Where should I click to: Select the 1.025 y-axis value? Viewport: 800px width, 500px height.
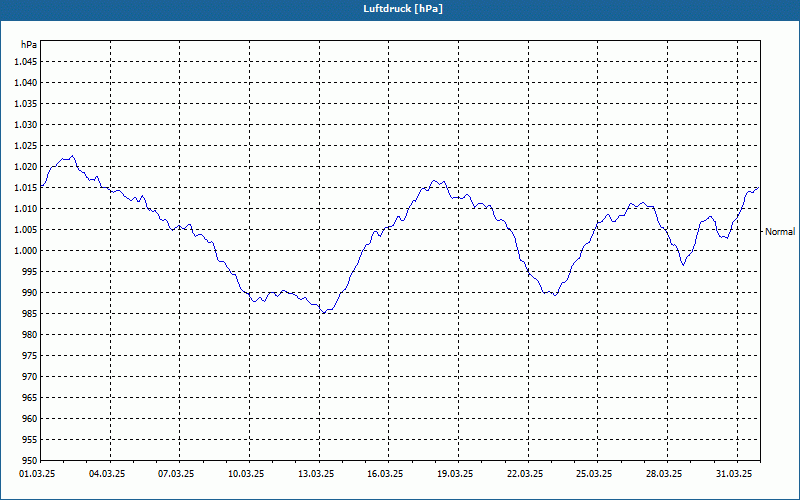tap(26, 145)
